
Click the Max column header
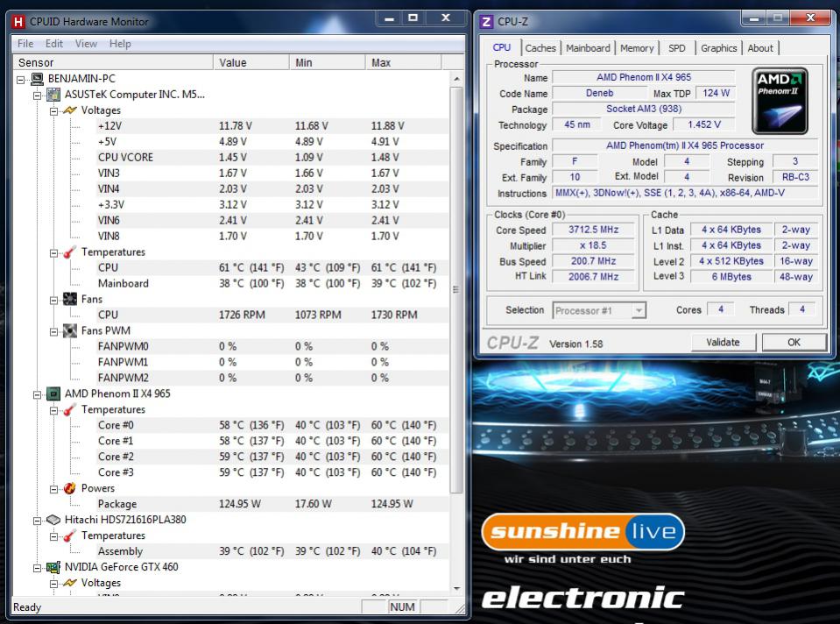tap(404, 63)
